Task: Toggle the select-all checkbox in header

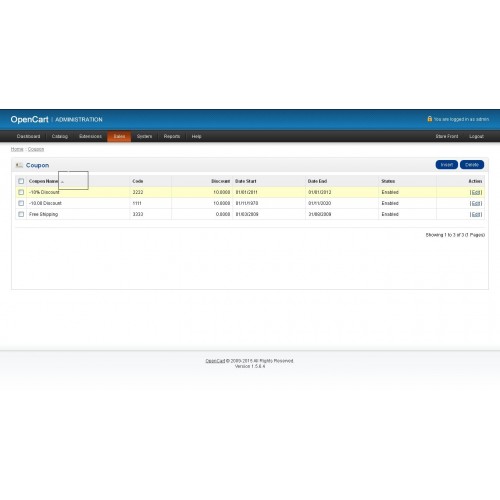Action: coord(21,181)
